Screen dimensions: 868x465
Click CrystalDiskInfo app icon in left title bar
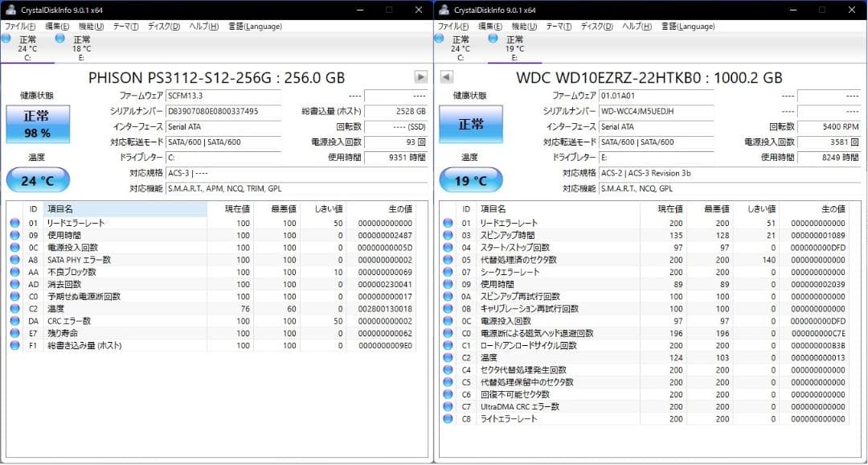pos(10,10)
